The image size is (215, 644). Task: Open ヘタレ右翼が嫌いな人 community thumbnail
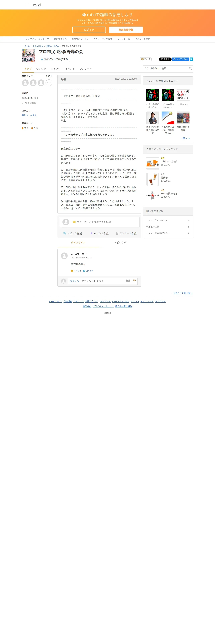[168, 95]
